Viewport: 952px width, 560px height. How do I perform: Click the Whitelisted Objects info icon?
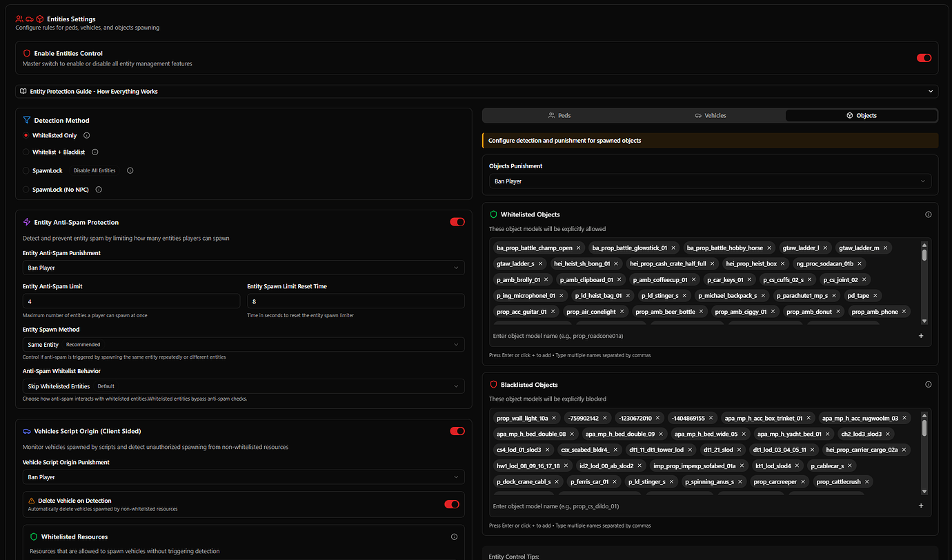928,214
